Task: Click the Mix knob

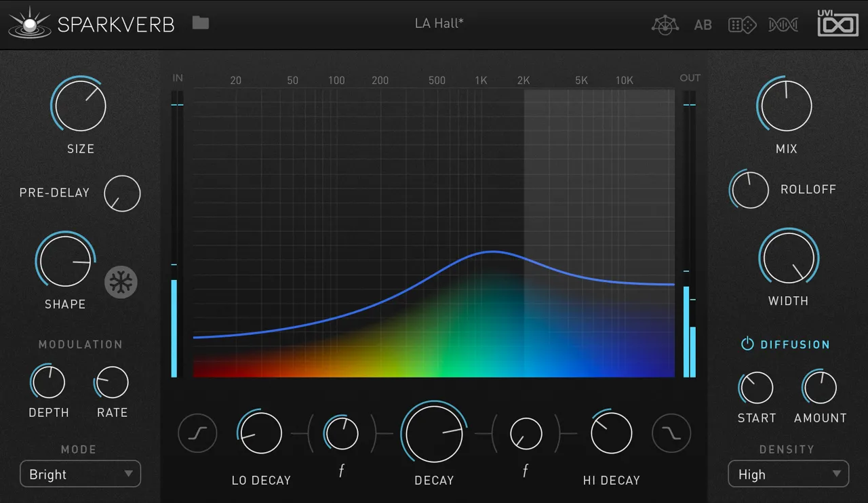Action: [x=786, y=106]
